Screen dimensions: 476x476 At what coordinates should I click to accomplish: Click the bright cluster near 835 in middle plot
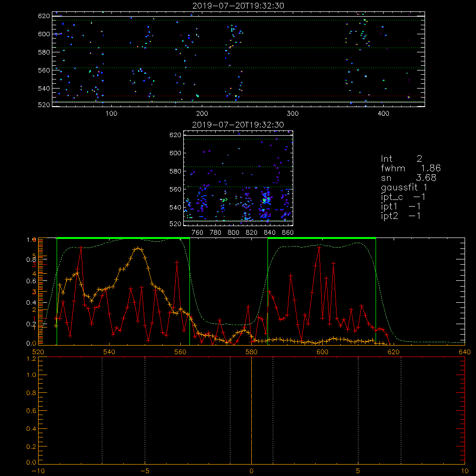(266, 200)
